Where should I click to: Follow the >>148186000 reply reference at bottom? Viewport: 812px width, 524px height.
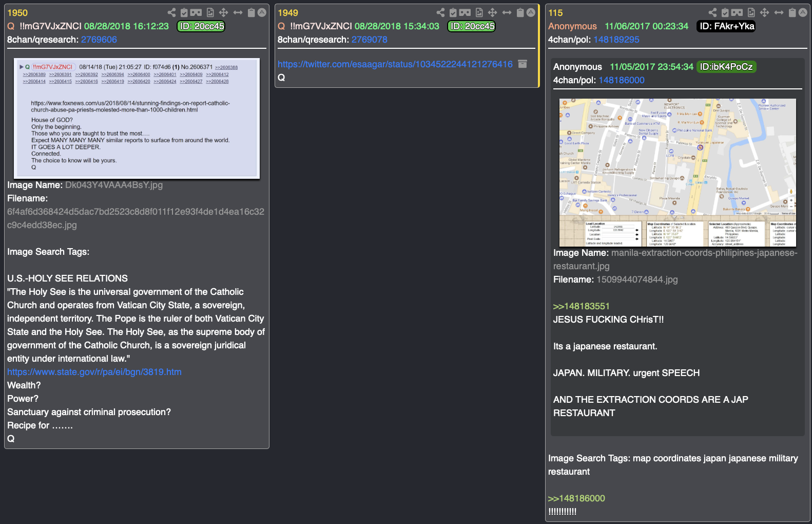pyautogui.click(x=576, y=498)
